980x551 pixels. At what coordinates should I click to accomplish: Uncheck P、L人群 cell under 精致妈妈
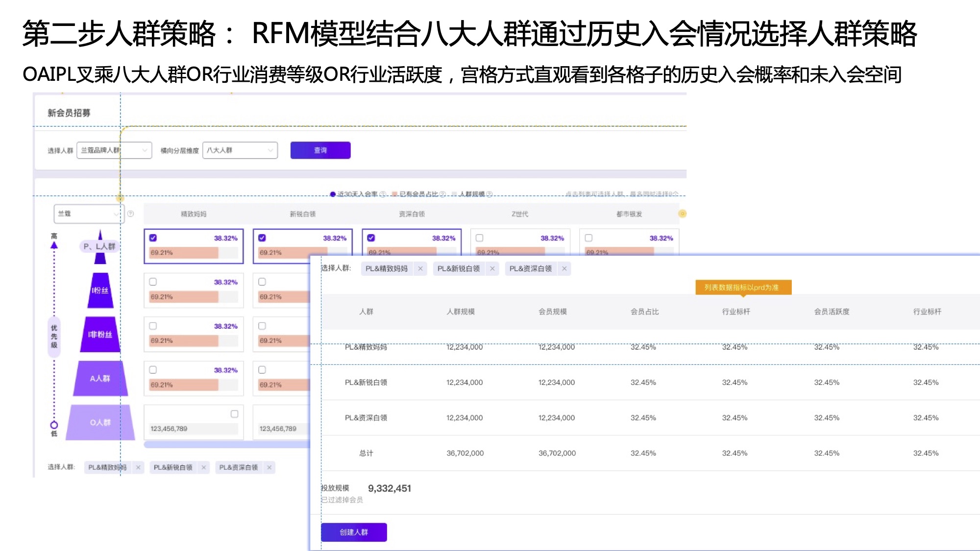[153, 238]
